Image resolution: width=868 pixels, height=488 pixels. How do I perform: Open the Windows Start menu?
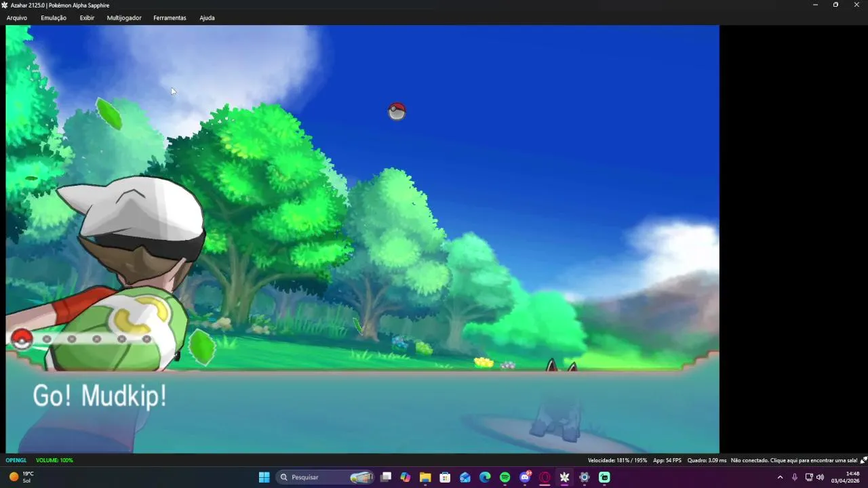264,477
